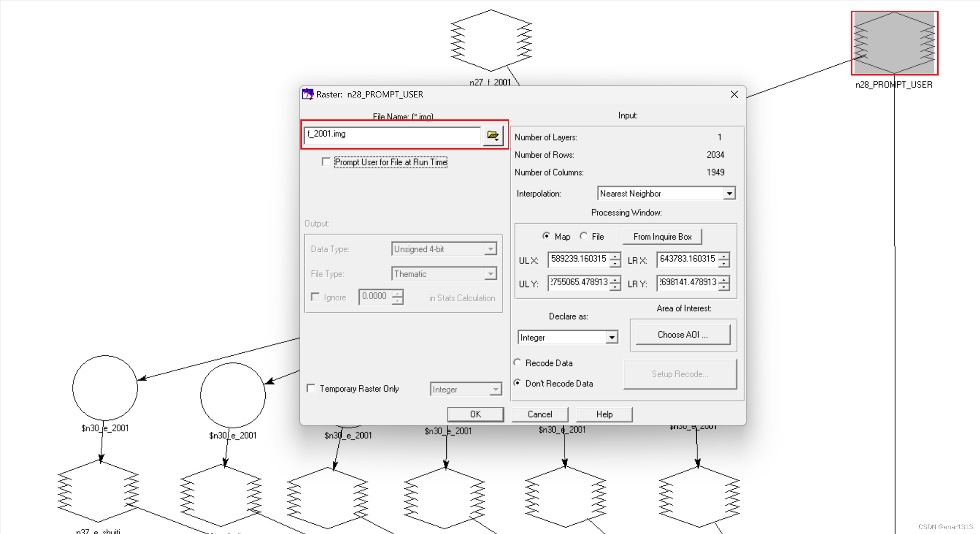Viewport: 980px width, 534px height.
Task: Select the Recode Data radio button
Action: coord(518,362)
